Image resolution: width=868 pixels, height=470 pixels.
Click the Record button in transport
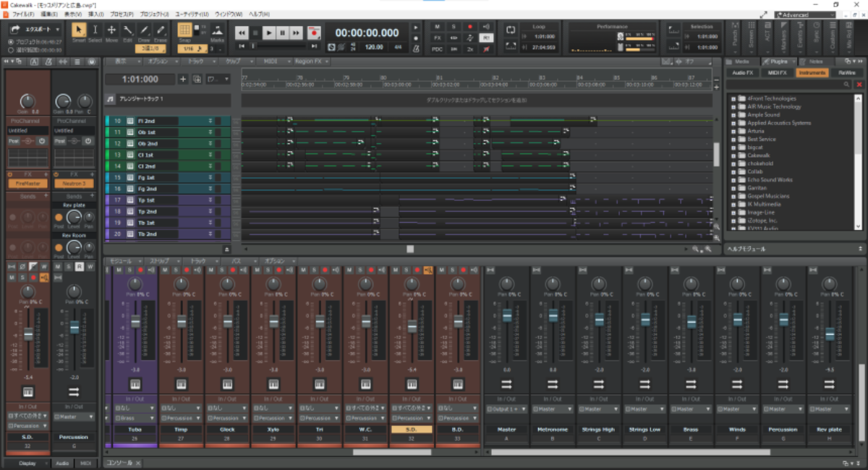pyautogui.click(x=314, y=33)
